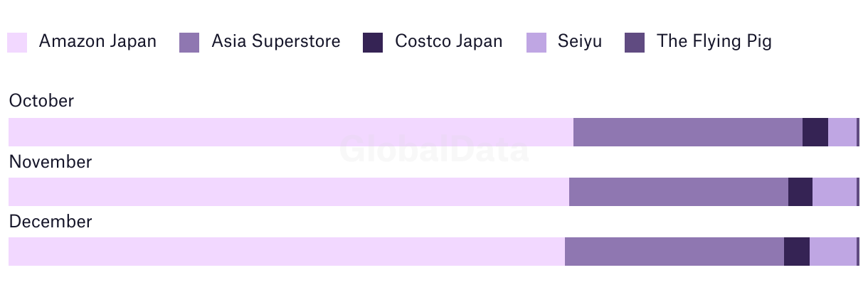868x297 pixels.
Task: Select the December Seiyu bar segment
Action: (x=833, y=252)
